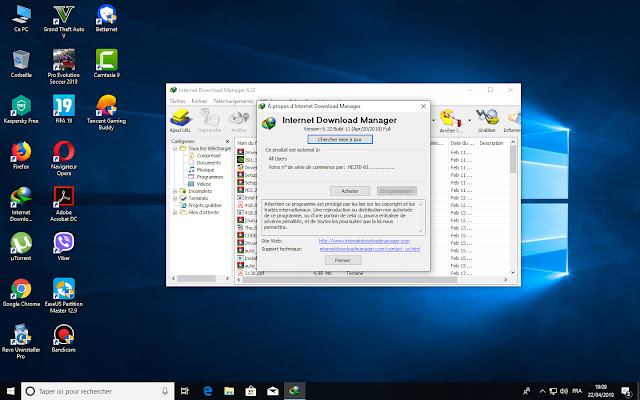The image size is (640, 400).
Task: Select the Camtasia 9 desktop icon
Action: click(x=107, y=64)
